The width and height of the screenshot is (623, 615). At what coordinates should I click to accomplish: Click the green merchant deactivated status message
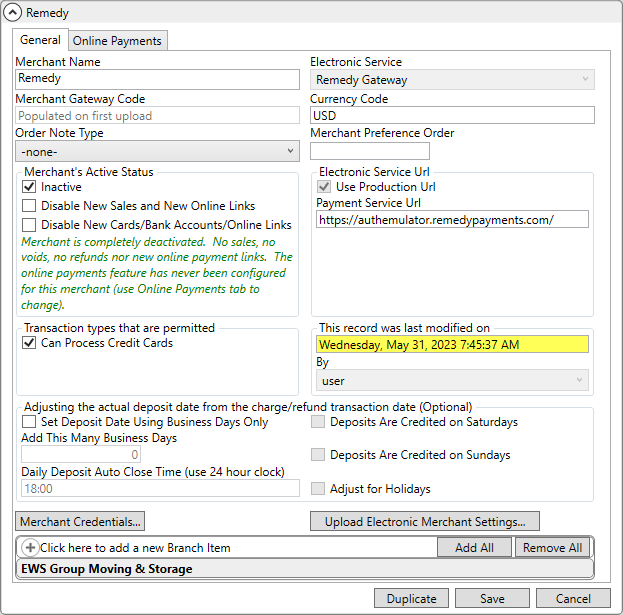click(x=157, y=273)
